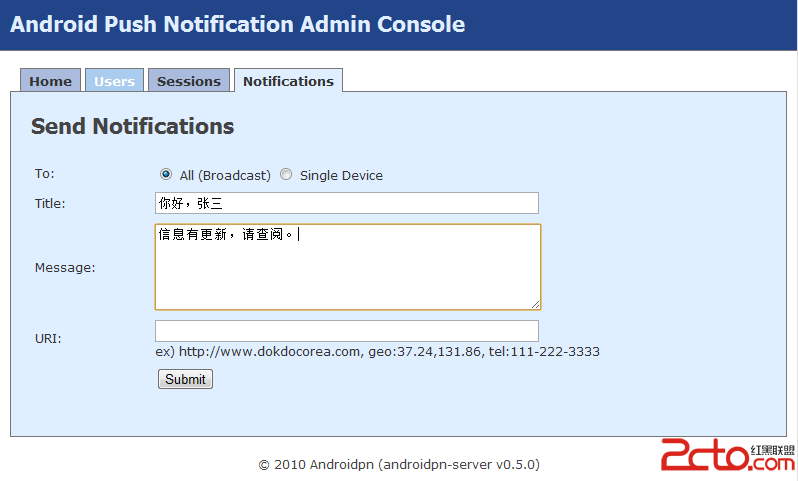Select the Notifications tab
The height and width of the screenshot is (481, 798).
tap(288, 81)
